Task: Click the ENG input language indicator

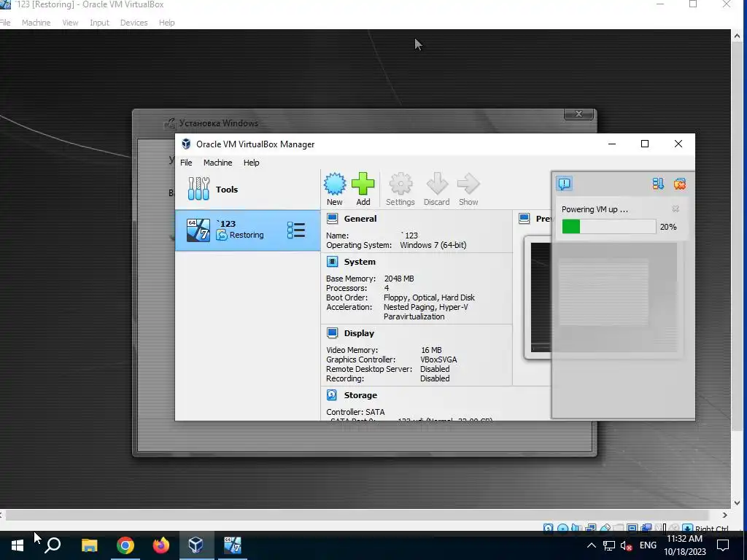Action: click(x=648, y=545)
